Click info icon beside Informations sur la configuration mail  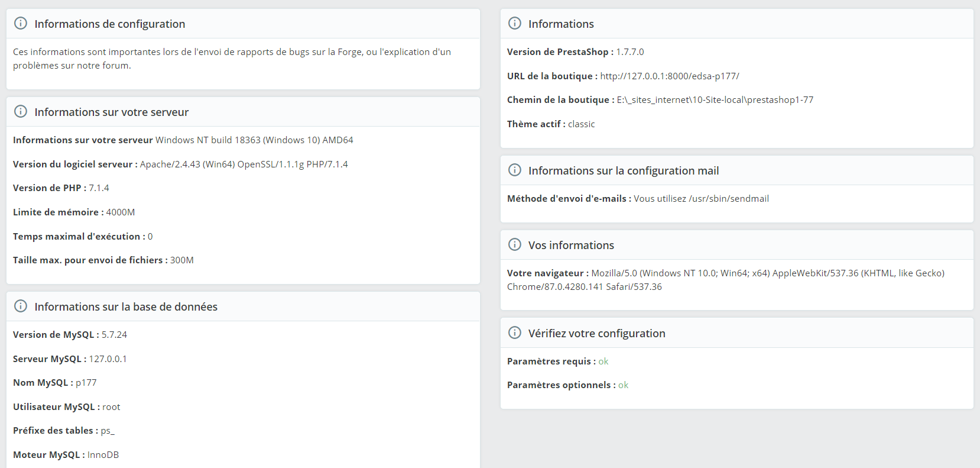click(x=515, y=170)
